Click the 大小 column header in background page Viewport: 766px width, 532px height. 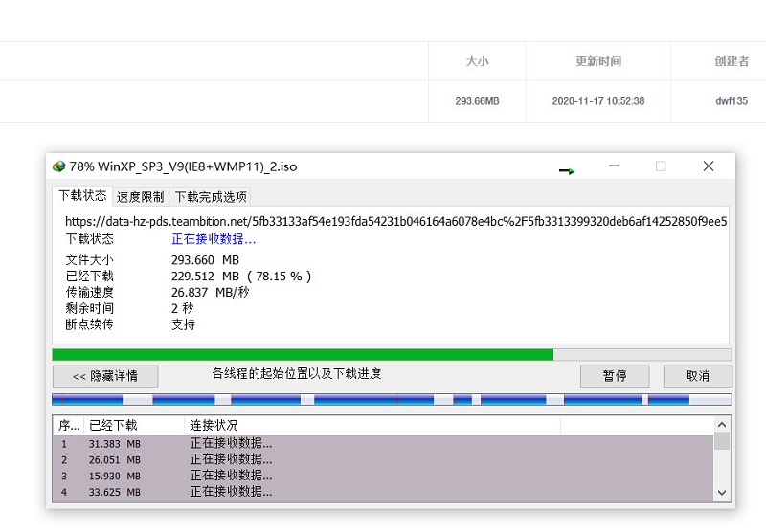[477, 61]
